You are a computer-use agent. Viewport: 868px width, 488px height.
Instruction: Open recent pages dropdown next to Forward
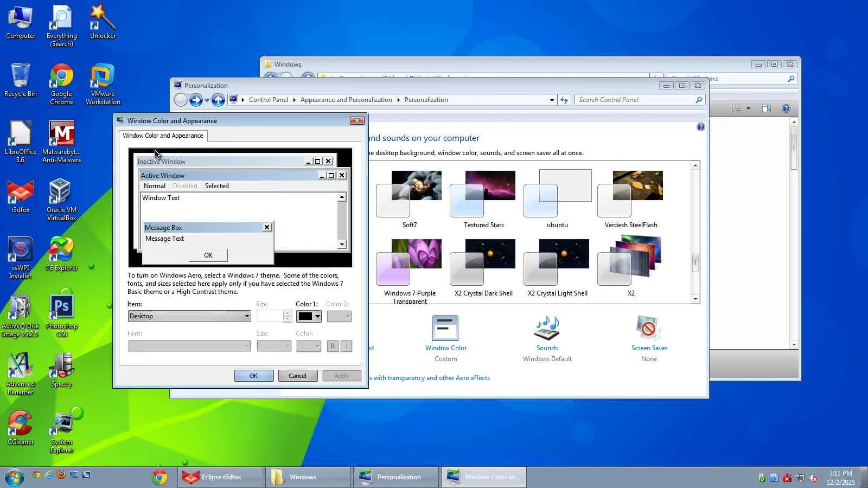[207, 100]
